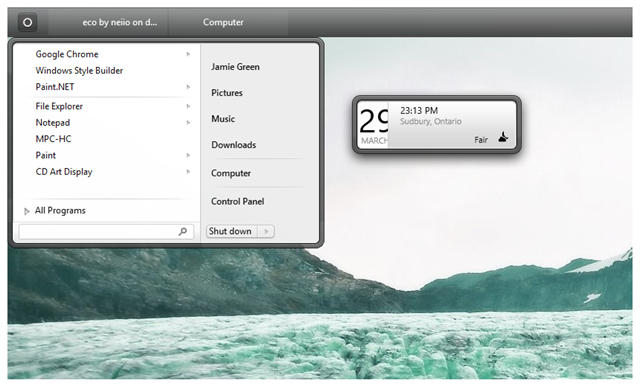
Task: Click the night weather icon beside Fair
Action: [503, 137]
